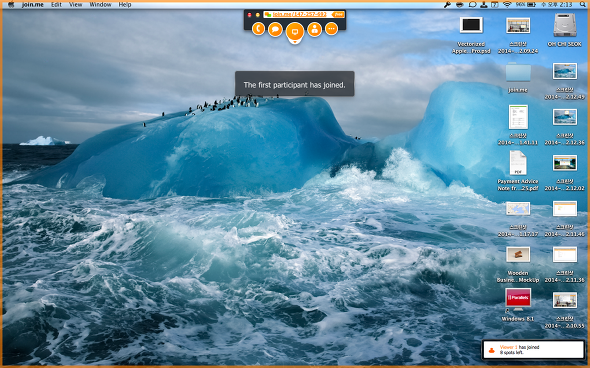Expand the arrow below the screen-share button

coord(295,42)
